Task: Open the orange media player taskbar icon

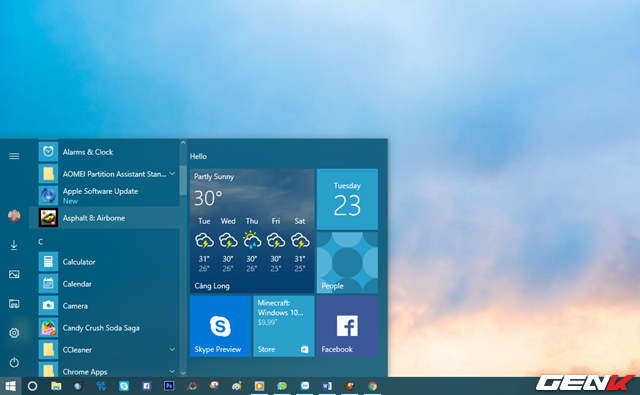Action: coord(259,386)
